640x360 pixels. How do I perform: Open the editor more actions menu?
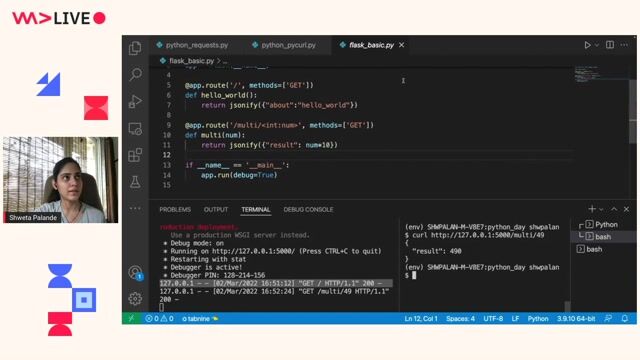pos(624,45)
